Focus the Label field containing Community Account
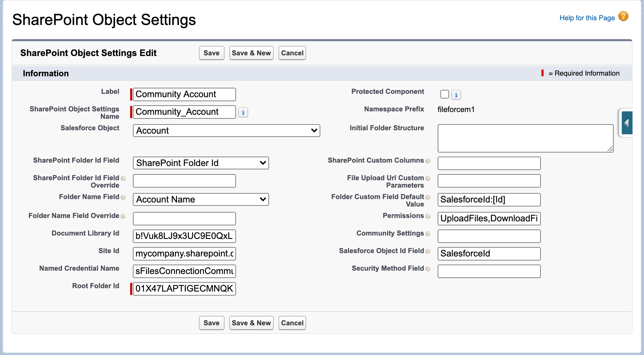The height and width of the screenshot is (355, 644). [184, 94]
